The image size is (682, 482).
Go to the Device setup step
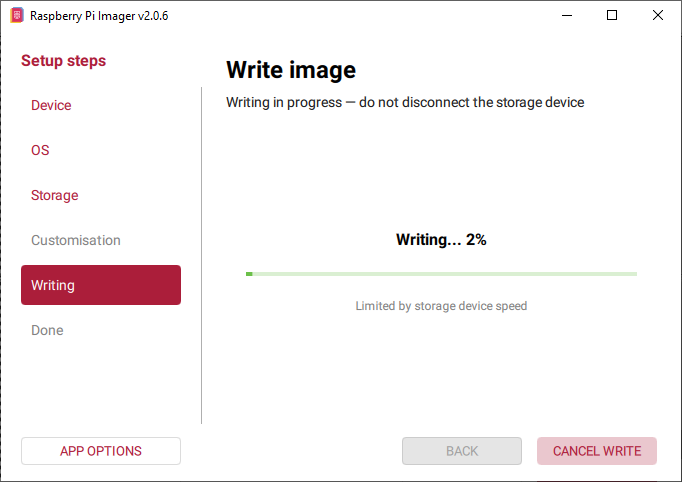tap(51, 105)
